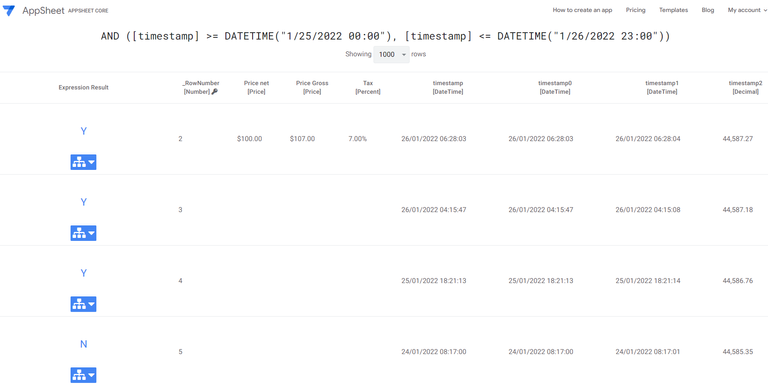
Task: Click timestamp1 column header
Action: (662, 87)
